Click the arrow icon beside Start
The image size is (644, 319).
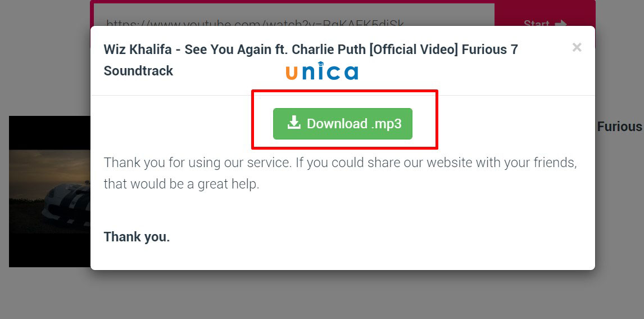[561, 25]
